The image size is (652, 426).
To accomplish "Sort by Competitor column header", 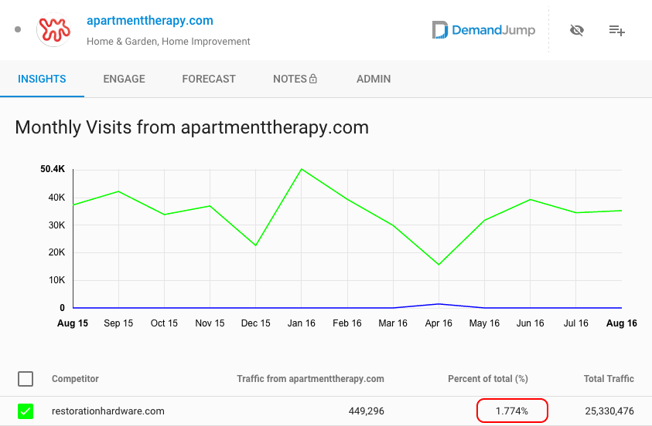I will (x=75, y=379).
